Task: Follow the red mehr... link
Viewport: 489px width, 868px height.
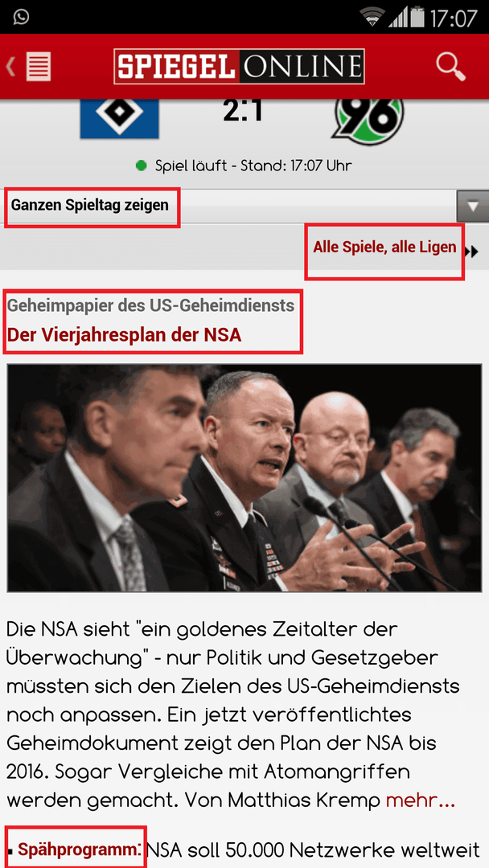Action: (421, 800)
